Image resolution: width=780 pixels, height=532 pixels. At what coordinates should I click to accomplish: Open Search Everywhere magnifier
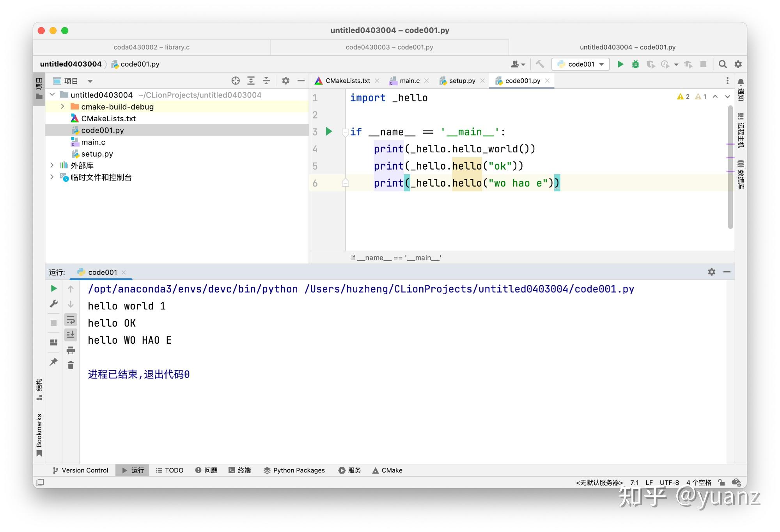coord(722,64)
